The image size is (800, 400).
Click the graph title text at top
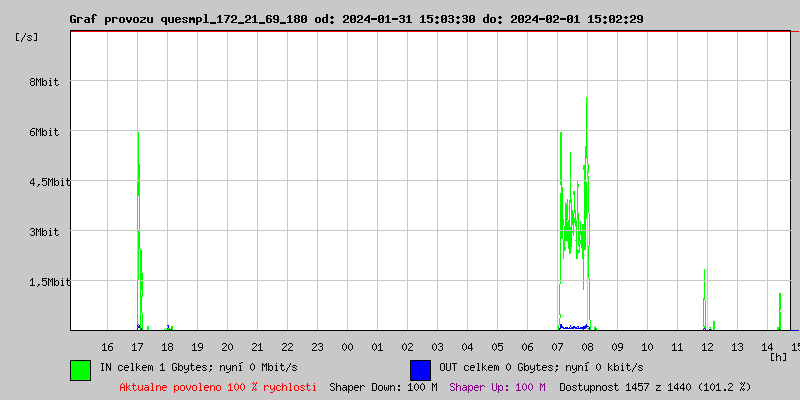point(357,19)
